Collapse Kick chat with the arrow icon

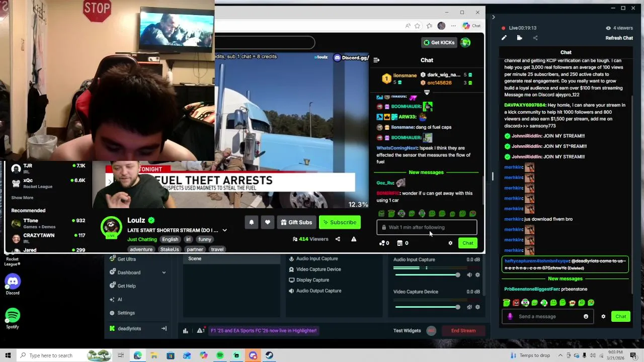[x=376, y=60]
